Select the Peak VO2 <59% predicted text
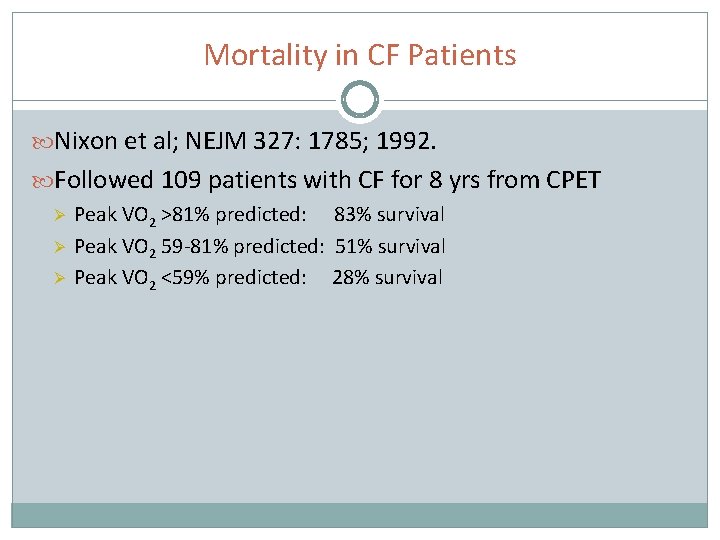 pos(190,277)
